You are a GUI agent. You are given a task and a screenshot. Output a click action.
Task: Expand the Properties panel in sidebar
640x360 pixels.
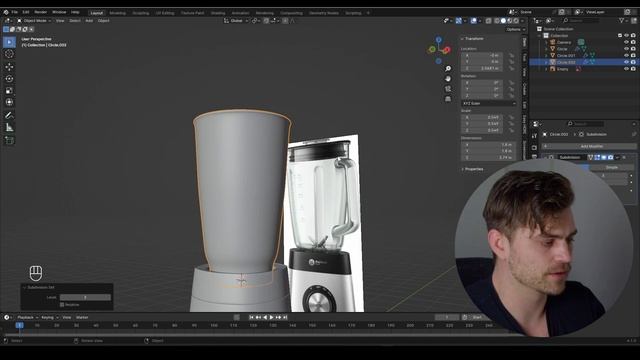click(472, 169)
